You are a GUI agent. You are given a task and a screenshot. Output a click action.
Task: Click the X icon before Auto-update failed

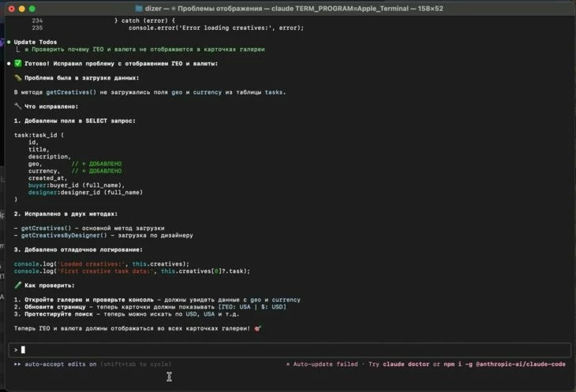click(288, 364)
